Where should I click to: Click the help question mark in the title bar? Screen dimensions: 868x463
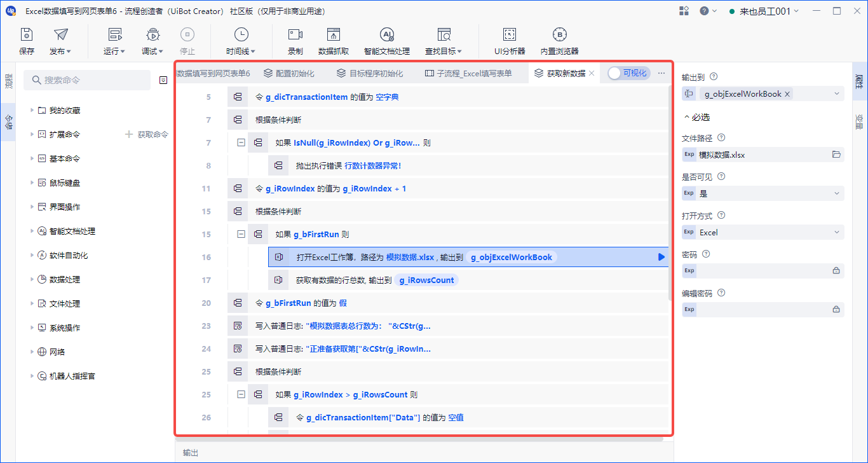[x=704, y=11]
